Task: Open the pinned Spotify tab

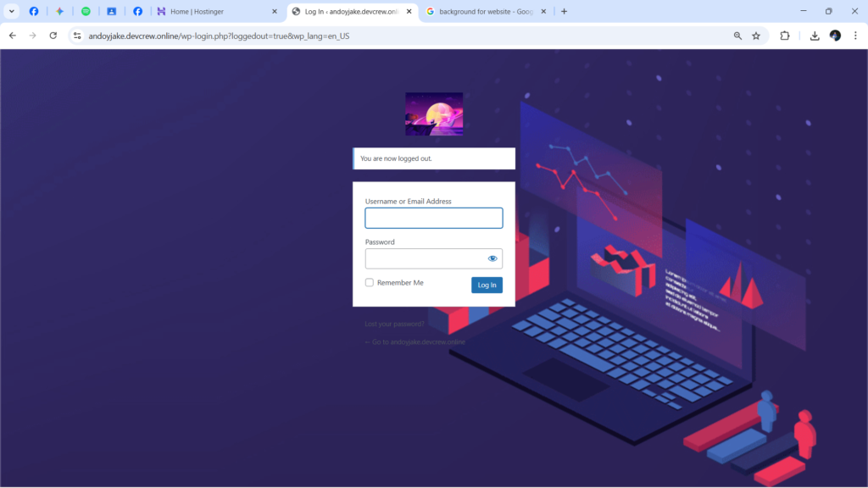Action: (x=86, y=11)
